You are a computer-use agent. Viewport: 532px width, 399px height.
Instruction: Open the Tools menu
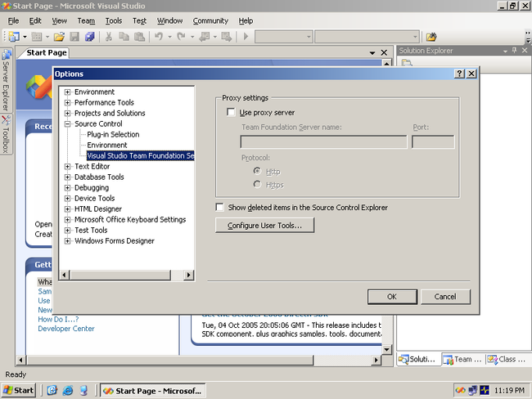point(113,20)
